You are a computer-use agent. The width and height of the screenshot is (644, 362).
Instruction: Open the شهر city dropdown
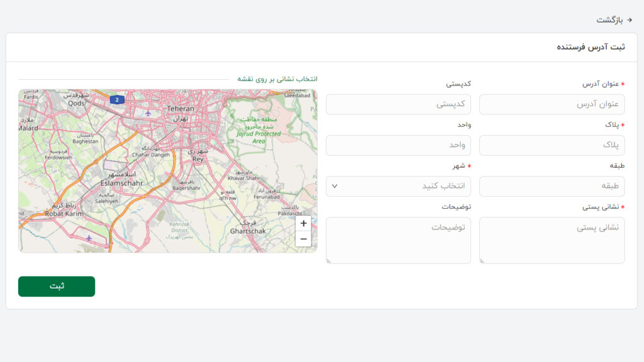point(398,186)
